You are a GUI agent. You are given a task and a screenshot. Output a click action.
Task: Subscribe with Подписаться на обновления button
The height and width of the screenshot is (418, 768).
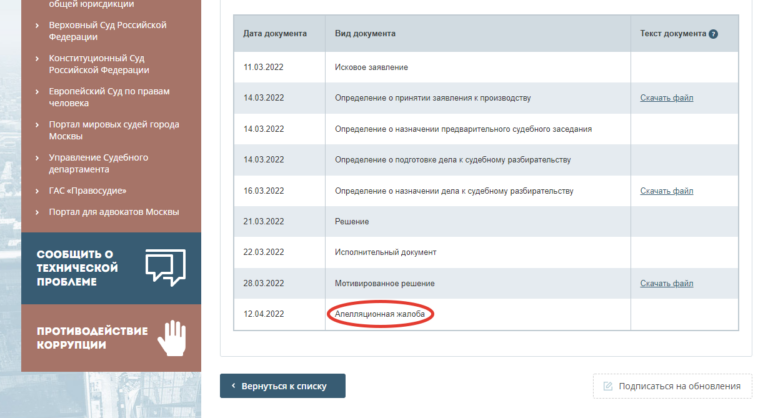(672, 386)
